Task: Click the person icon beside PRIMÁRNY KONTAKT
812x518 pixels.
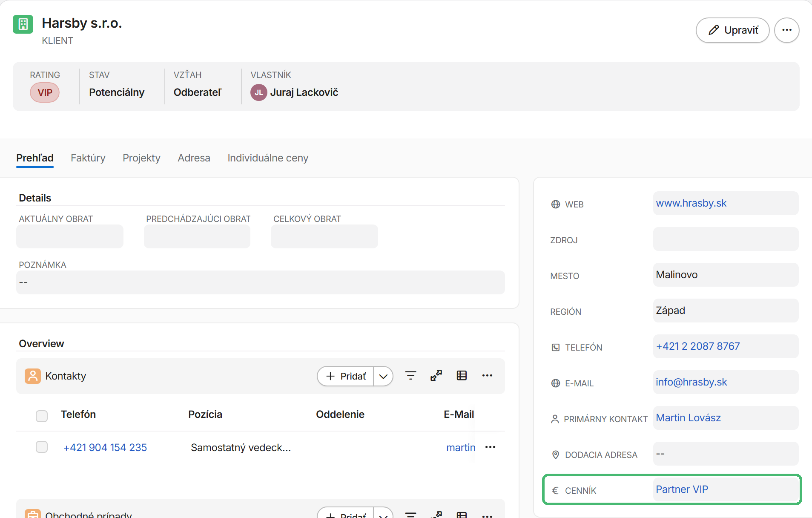Action: (555, 419)
